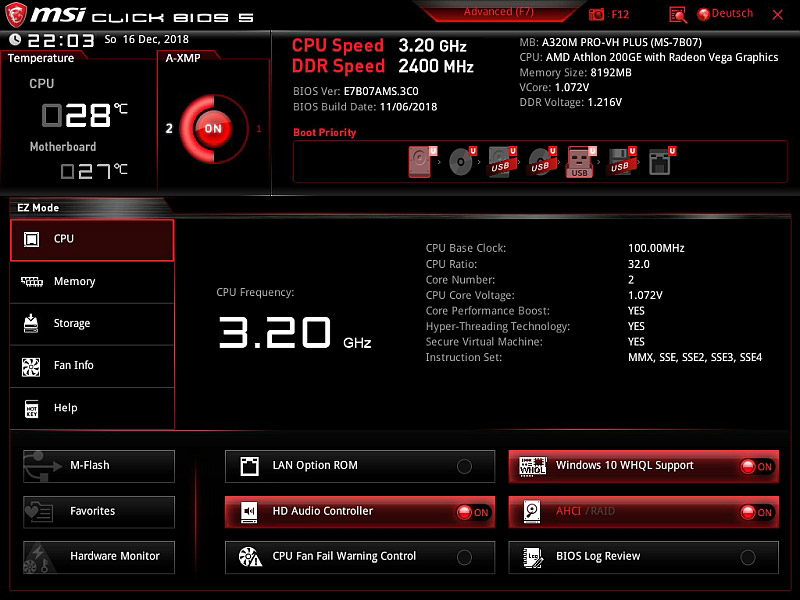
Task: Click the 22:03 system time display
Action: click(x=61, y=40)
